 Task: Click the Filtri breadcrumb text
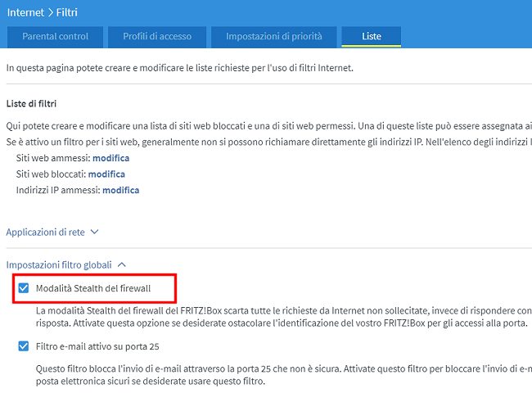click(x=67, y=12)
